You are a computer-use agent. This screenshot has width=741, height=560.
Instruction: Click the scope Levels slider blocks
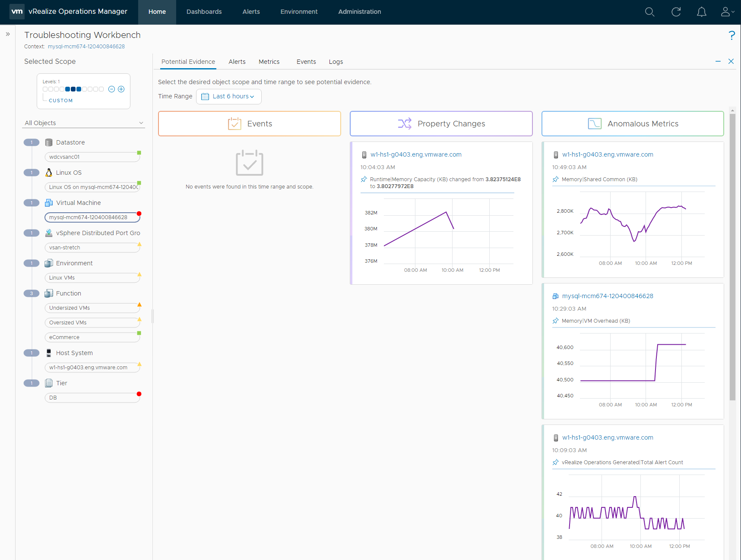(73, 89)
